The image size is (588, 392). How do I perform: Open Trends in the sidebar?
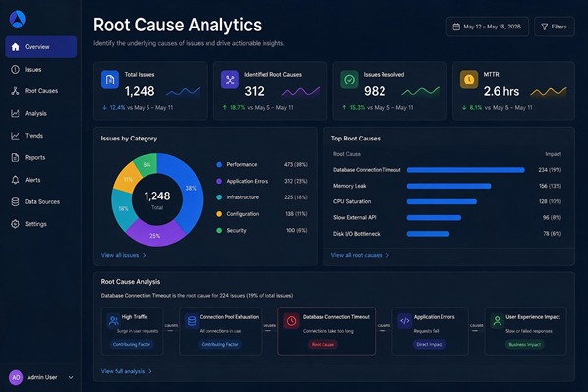tap(41, 136)
